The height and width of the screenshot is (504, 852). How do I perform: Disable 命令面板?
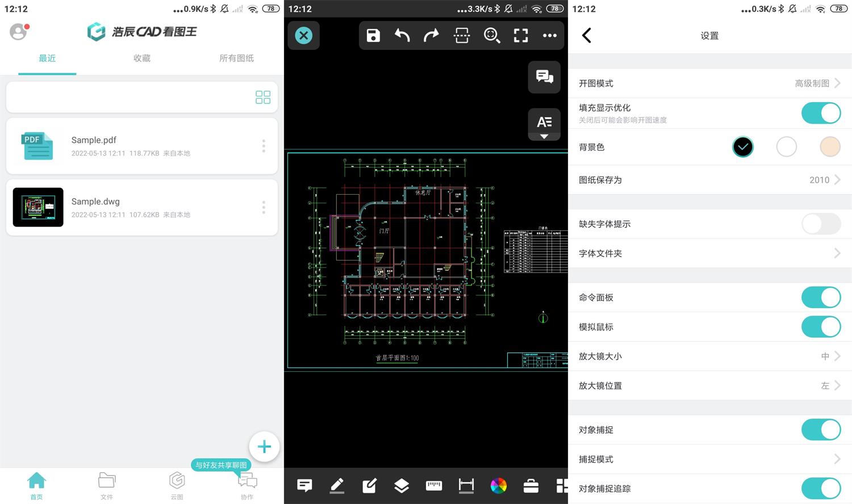point(820,297)
